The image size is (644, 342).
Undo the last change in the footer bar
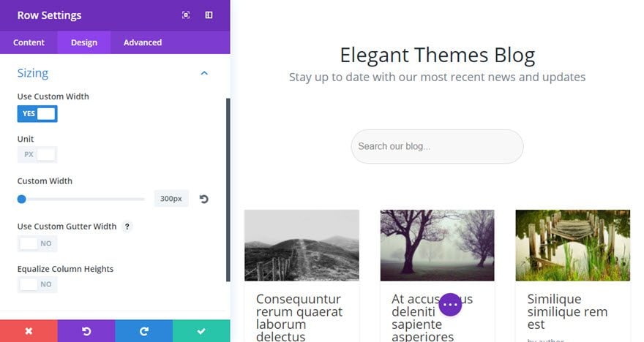(x=86, y=331)
